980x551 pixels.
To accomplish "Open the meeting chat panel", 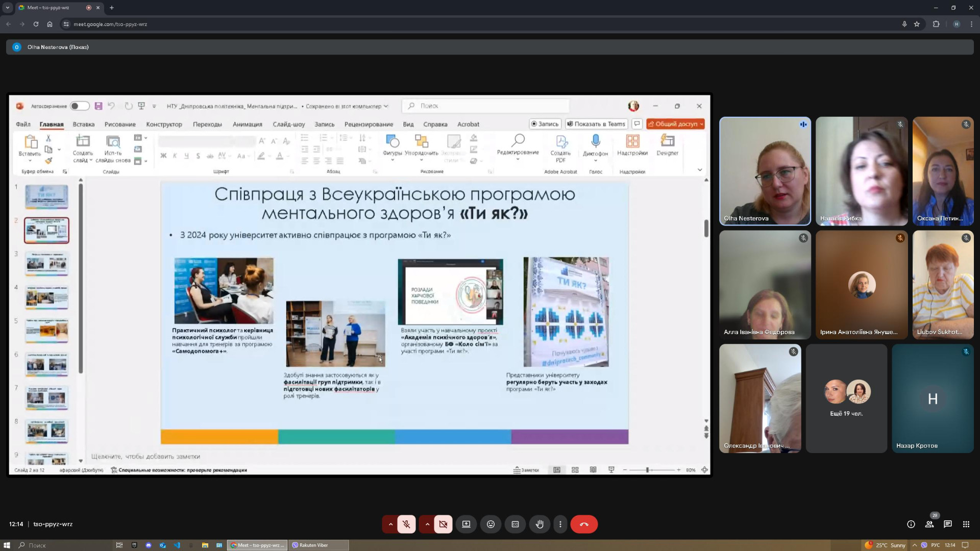I will click(947, 524).
